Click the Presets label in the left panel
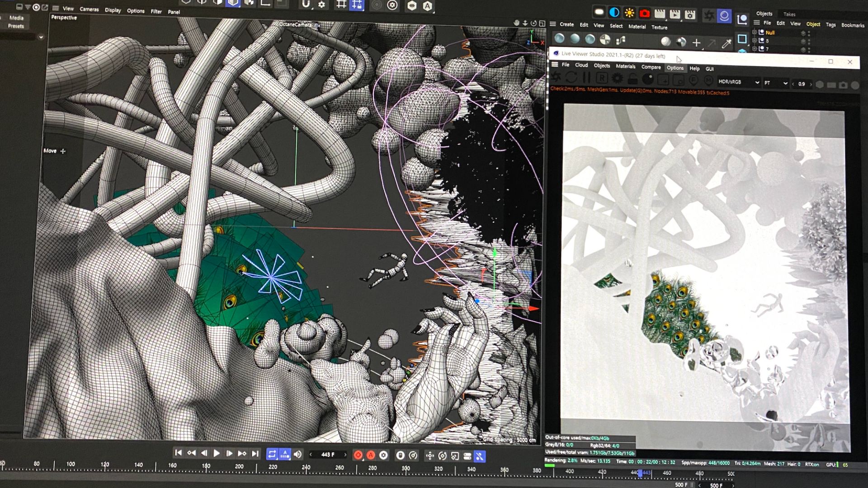 coord(16,26)
